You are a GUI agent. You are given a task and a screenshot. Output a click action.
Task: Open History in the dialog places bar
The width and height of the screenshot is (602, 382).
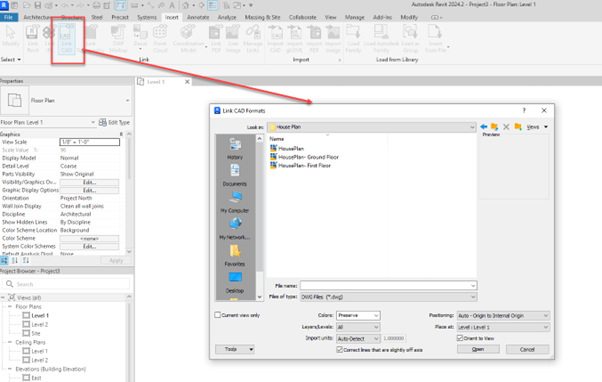(235, 149)
